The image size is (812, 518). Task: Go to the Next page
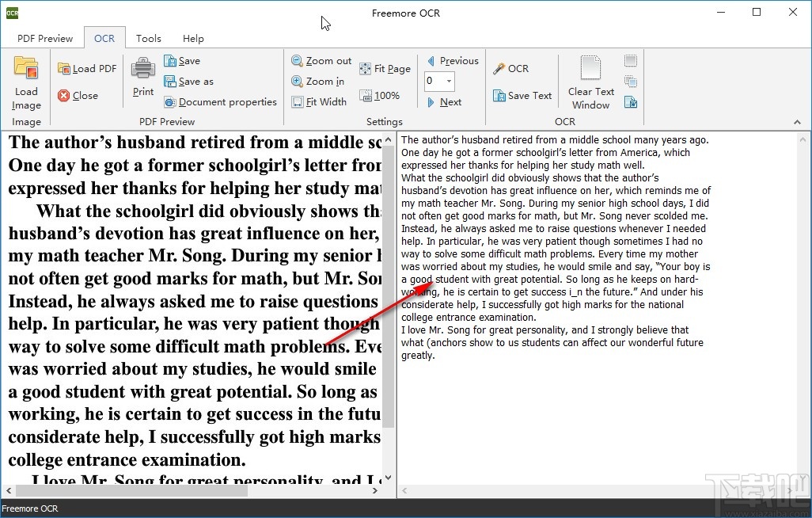click(x=444, y=102)
